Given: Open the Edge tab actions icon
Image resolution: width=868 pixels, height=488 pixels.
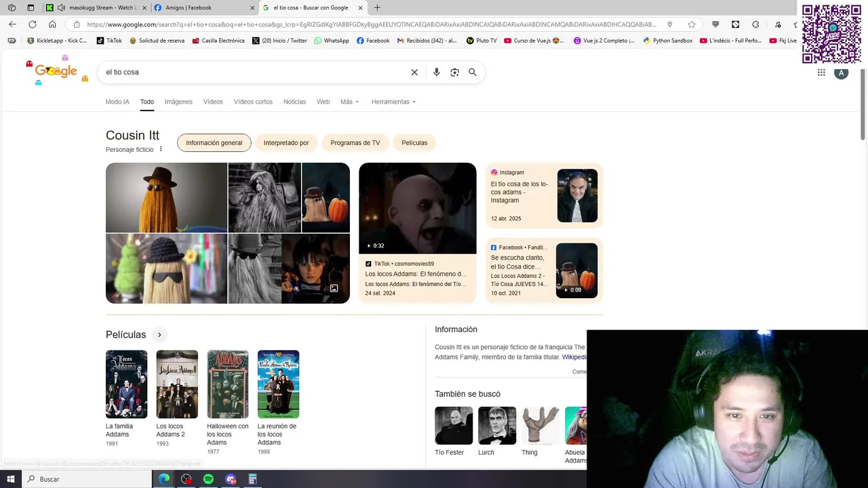Looking at the screenshot, I should 31,7.
